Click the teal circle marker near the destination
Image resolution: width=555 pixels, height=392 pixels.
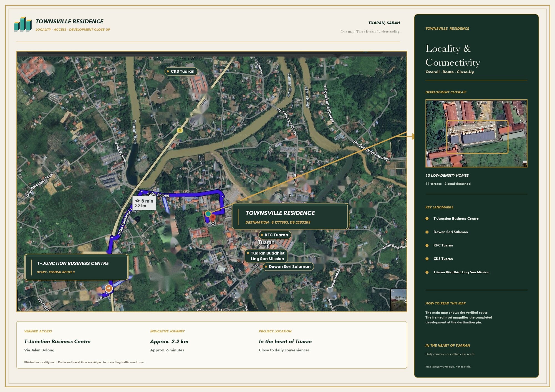point(208,214)
